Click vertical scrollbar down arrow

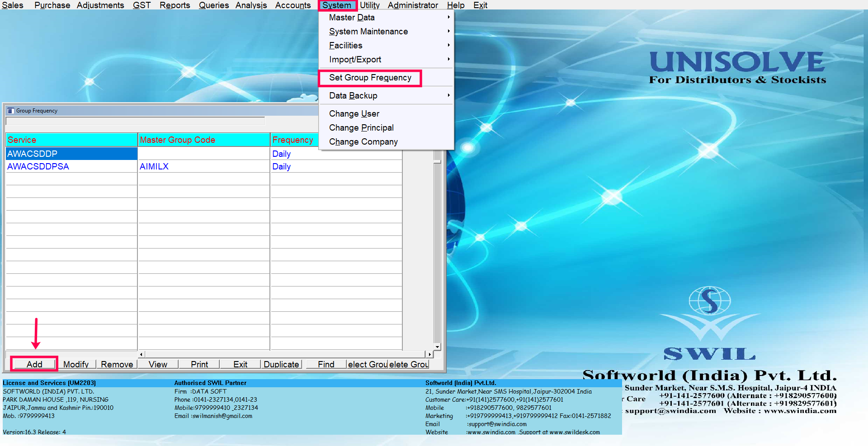437,347
